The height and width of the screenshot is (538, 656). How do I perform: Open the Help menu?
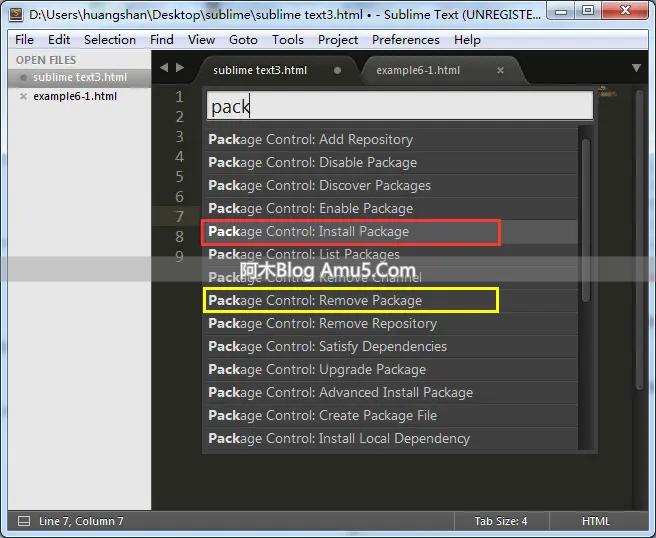click(467, 40)
